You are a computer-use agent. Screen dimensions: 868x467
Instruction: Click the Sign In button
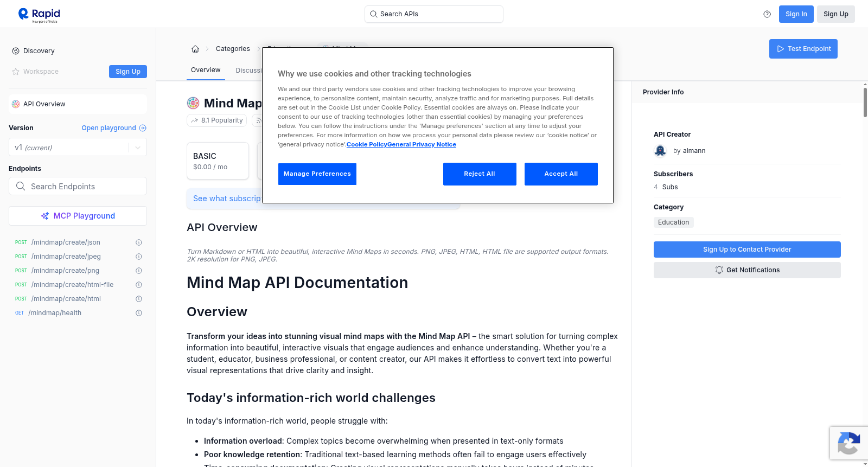click(x=796, y=14)
